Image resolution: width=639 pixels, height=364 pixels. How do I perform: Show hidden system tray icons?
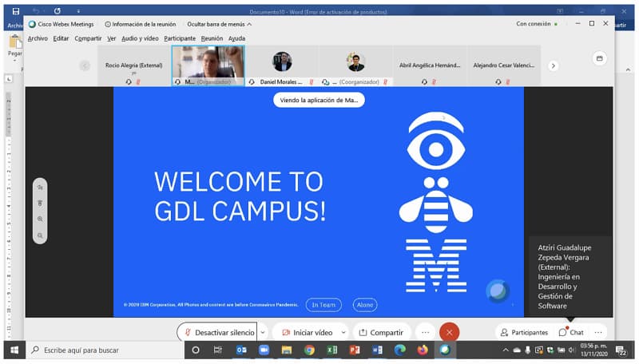point(506,350)
